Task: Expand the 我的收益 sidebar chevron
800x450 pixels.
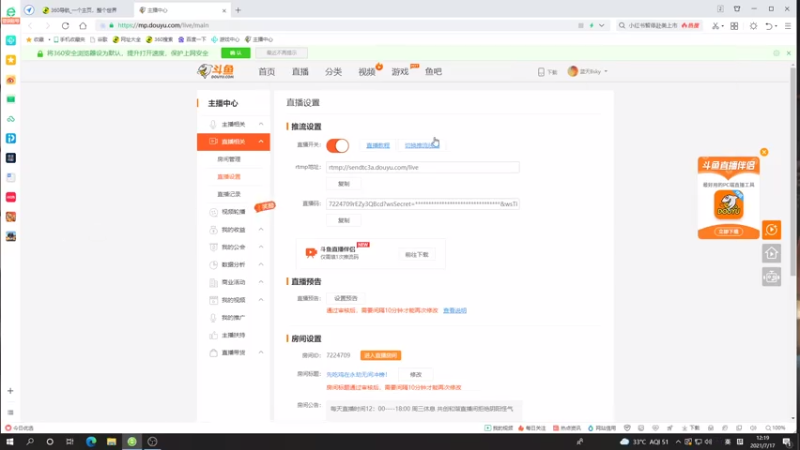Action: click(261, 230)
